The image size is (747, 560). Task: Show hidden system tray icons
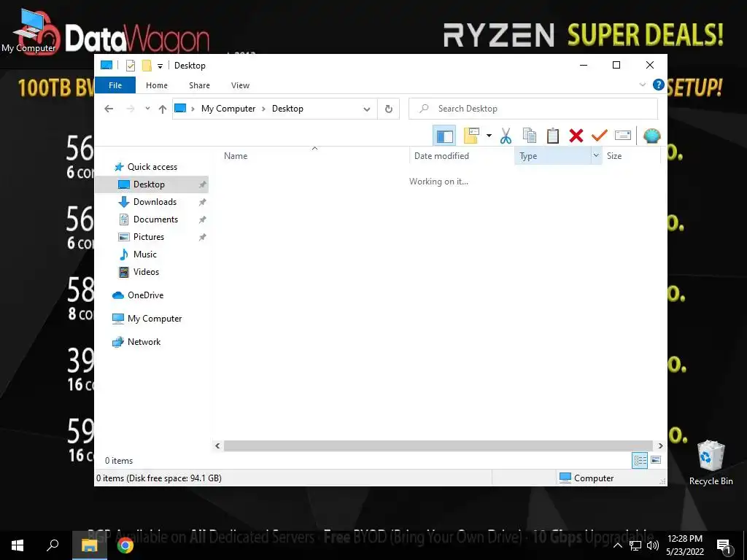tap(617, 545)
